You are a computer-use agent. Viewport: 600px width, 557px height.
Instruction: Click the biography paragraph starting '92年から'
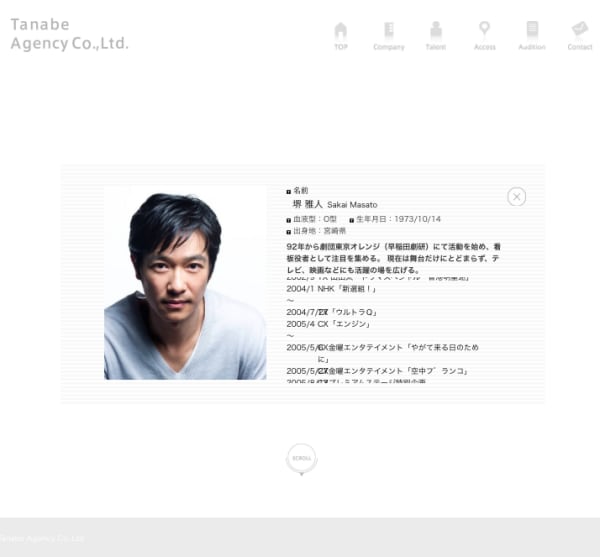(x=393, y=258)
